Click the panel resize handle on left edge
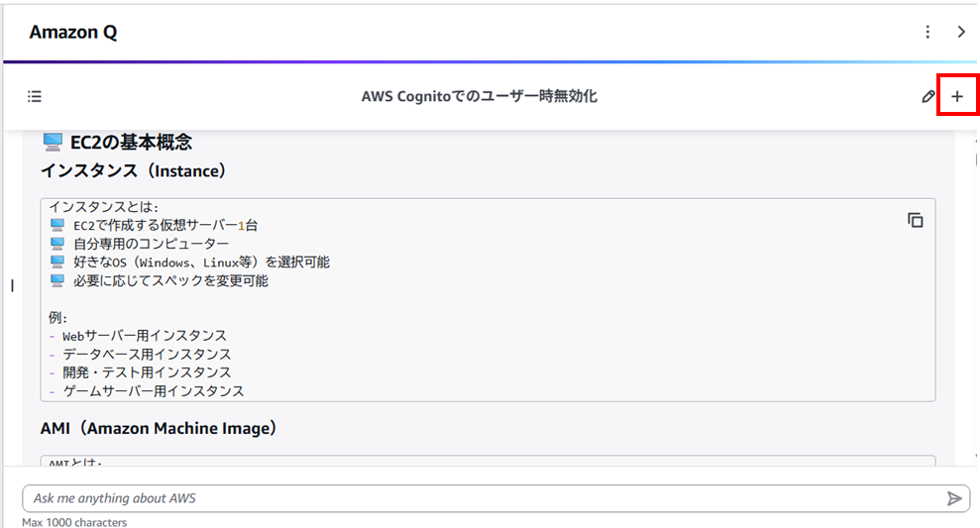980x528 pixels. [12, 285]
